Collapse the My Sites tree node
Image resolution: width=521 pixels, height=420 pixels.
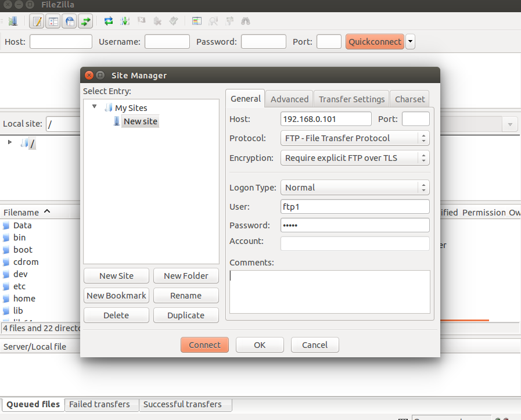(x=94, y=107)
